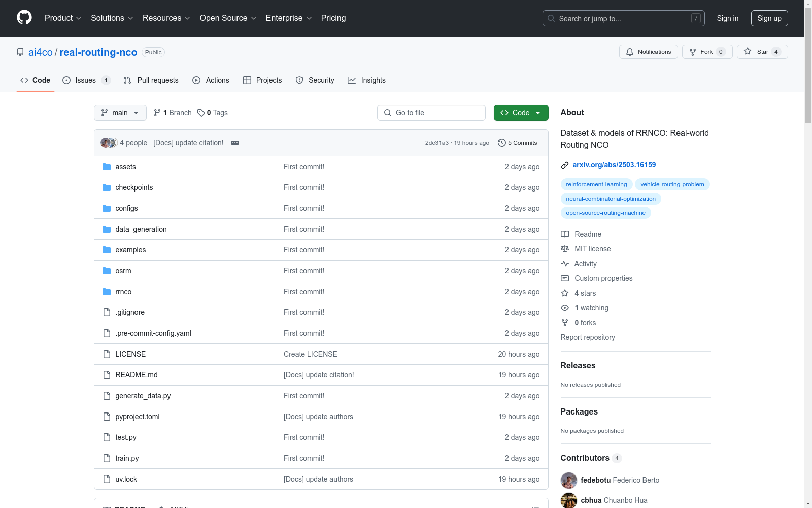Viewport: 812px width, 508px height.
Task: Open the data_generation folder icon
Action: click(107, 229)
